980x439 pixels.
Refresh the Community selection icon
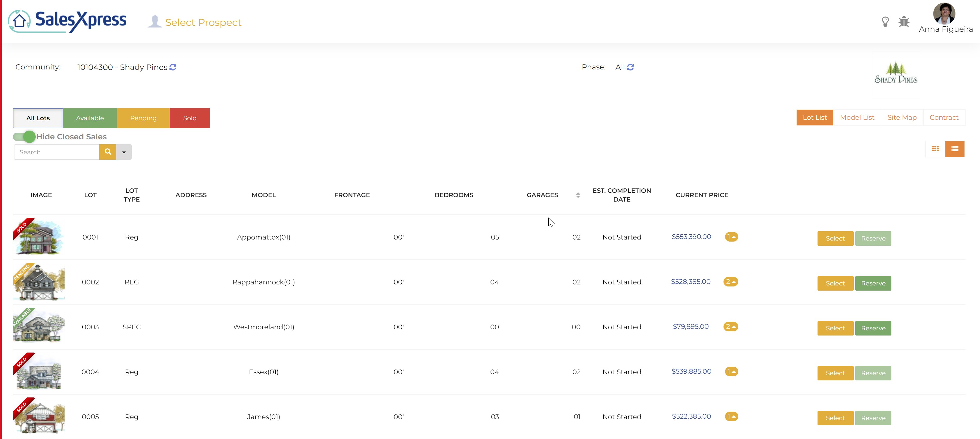(173, 67)
